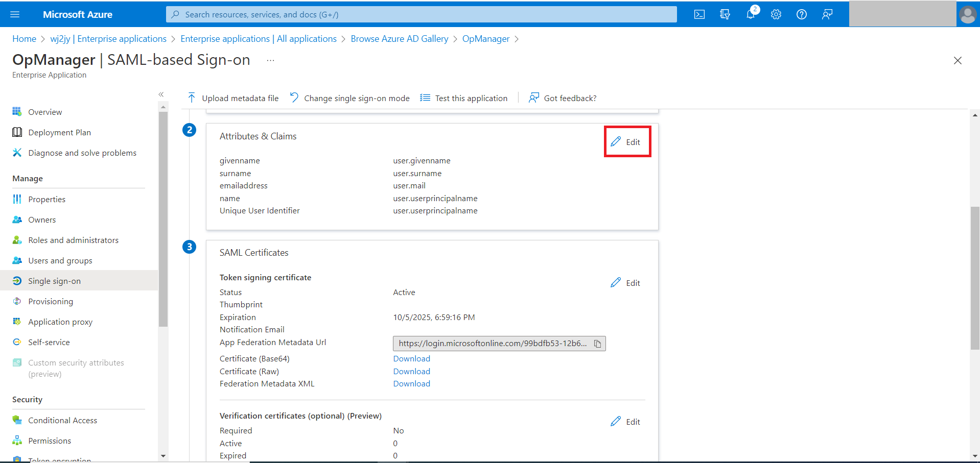The width and height of the screenshot is (980, 463).
Task: Open the OpManager breadcrumb
Action: (486, 39)
